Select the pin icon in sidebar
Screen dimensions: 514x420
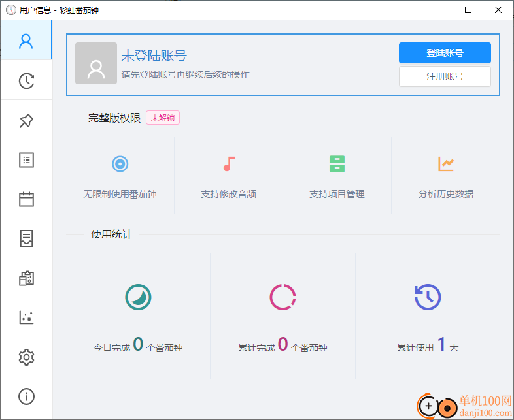(x=26, y=121)
